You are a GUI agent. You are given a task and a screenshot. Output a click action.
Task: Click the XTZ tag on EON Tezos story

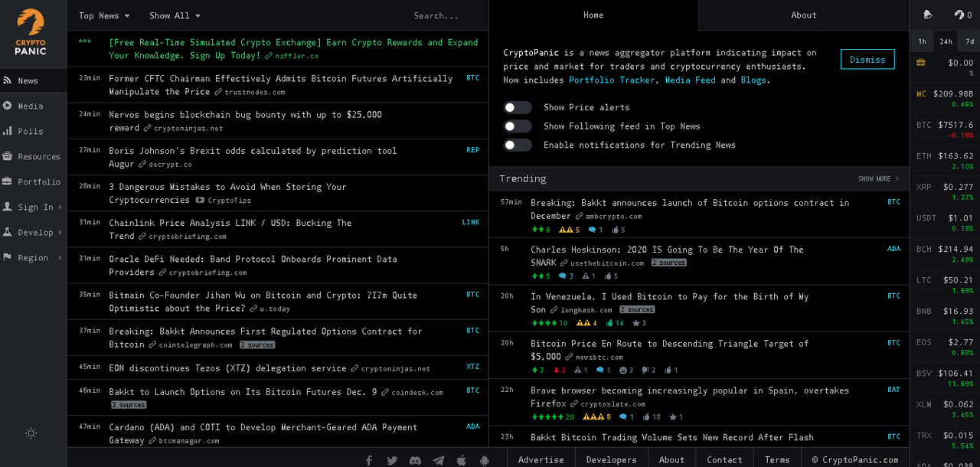tap(472, 367)
